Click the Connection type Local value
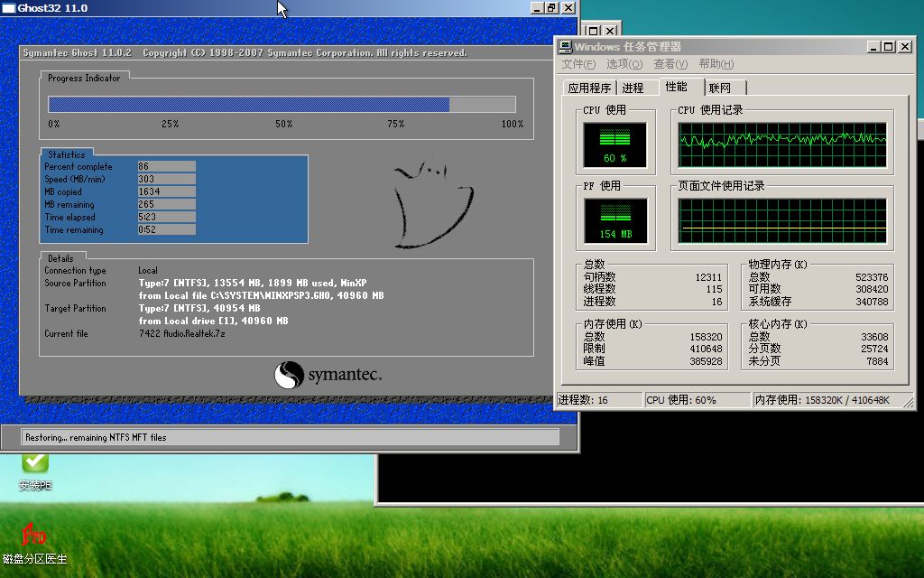This screenshot has width=924, height=578. [x=148, y=270]
